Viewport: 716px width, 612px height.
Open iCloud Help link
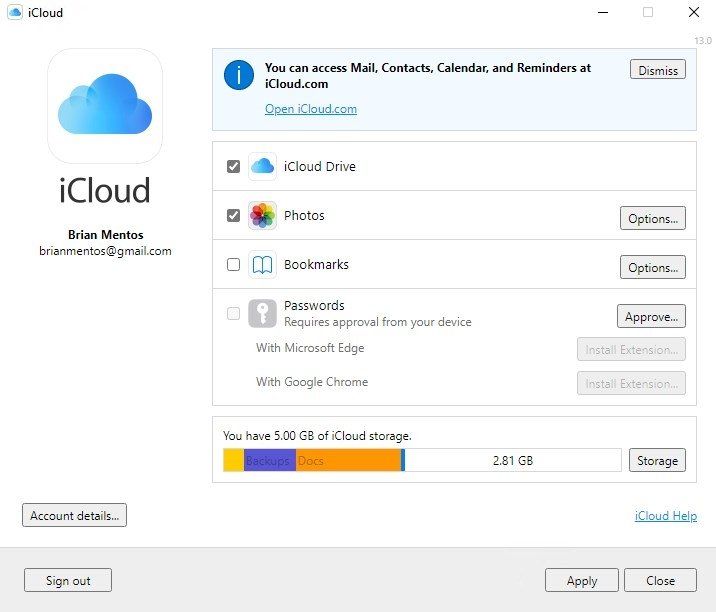(666, 516)
